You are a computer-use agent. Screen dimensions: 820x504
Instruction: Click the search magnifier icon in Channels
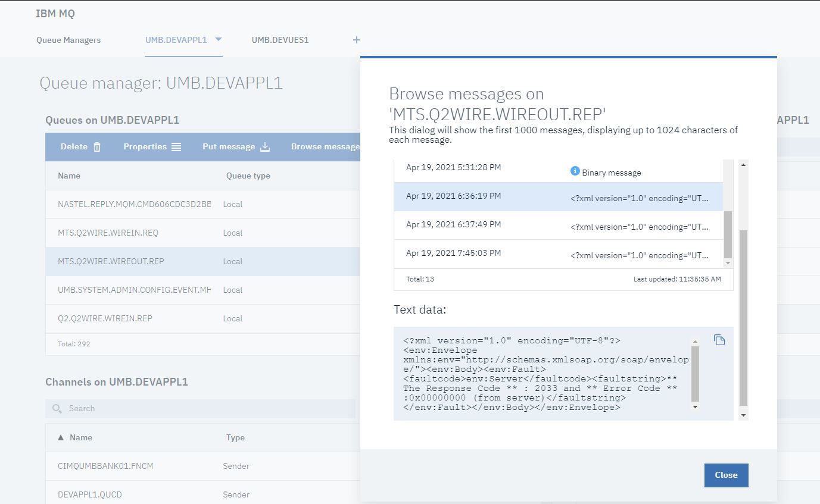(57, 408)
